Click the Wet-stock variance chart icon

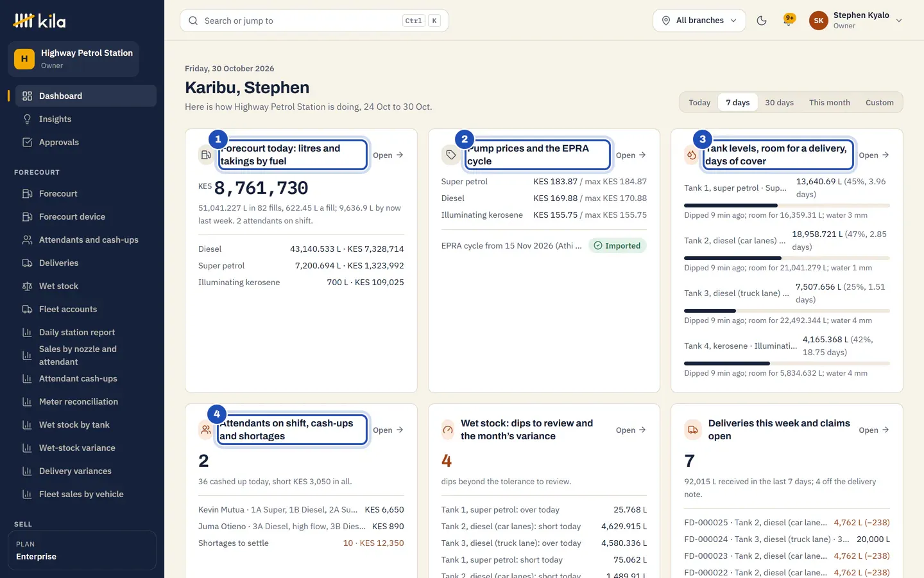pos(27,448)
